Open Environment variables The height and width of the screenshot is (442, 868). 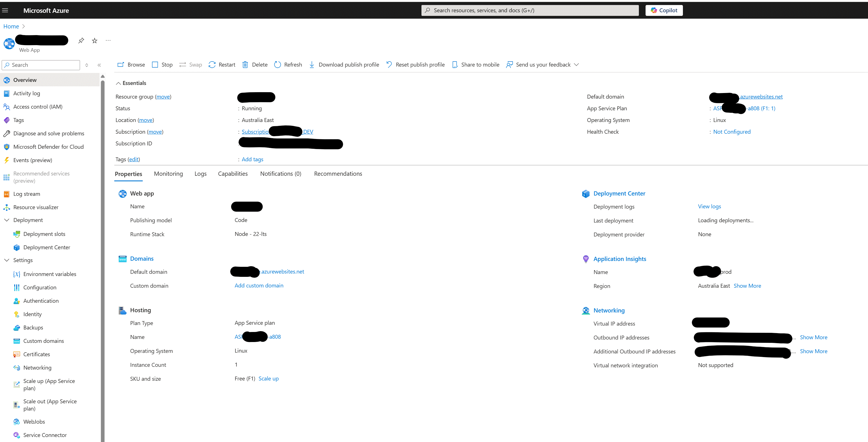[x=50, y=274]
